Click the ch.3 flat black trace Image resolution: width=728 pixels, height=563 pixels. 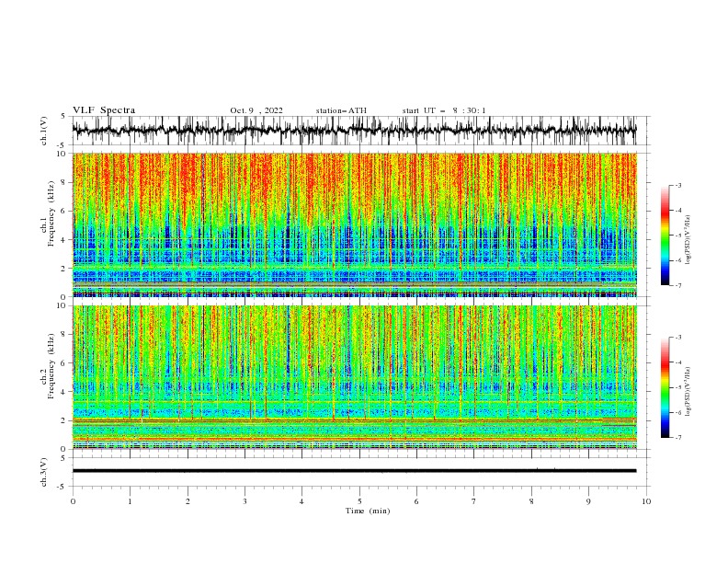click(354, 471)
